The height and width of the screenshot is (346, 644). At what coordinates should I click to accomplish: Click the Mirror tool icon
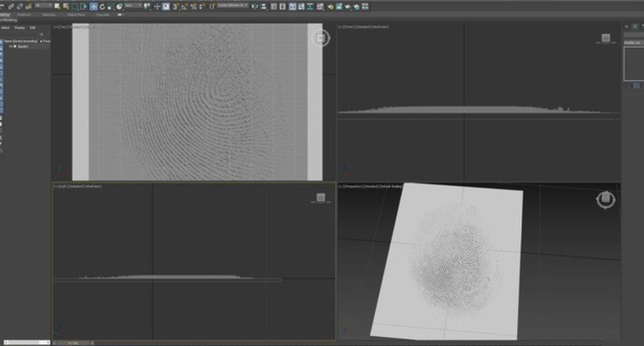[255, 6]
